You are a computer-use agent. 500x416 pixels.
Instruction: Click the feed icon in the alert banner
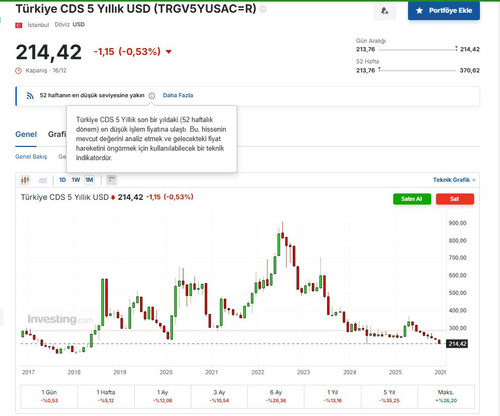coord(30,96)
